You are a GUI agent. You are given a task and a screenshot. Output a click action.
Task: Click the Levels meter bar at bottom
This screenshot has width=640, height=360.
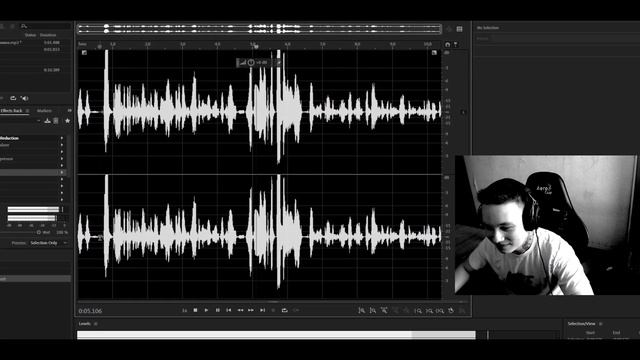pos(276,335)
